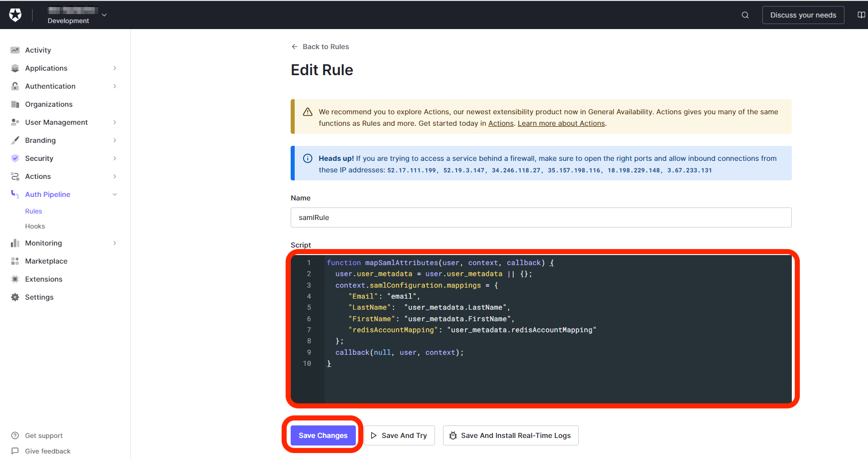Open Learn more about Actions link
868x459 pixels.
[561, 123]
